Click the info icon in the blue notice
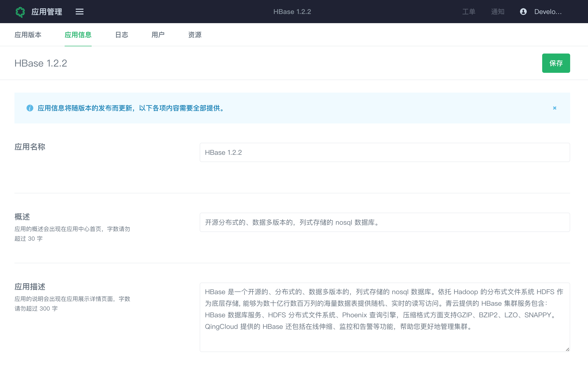 (x=30, y=108)
